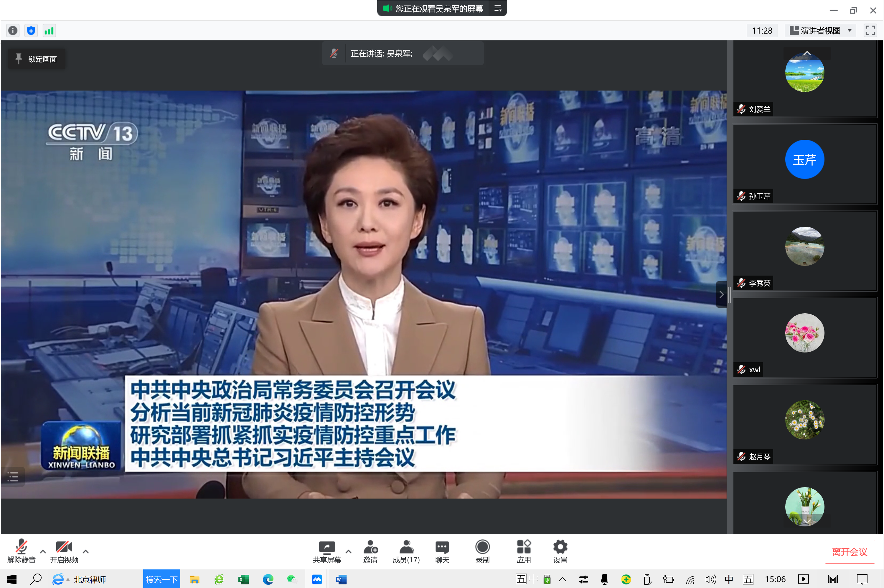The width and height of the screenshot is (884, 588).
Task: Open the Windows notification center
Action: (x=862, y=579)
